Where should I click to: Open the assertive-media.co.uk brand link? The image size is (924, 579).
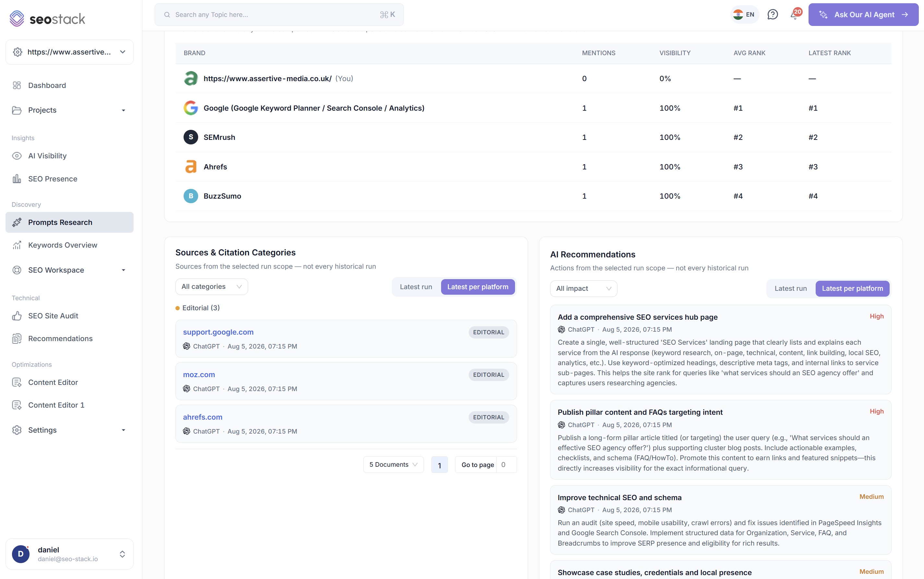268,79
